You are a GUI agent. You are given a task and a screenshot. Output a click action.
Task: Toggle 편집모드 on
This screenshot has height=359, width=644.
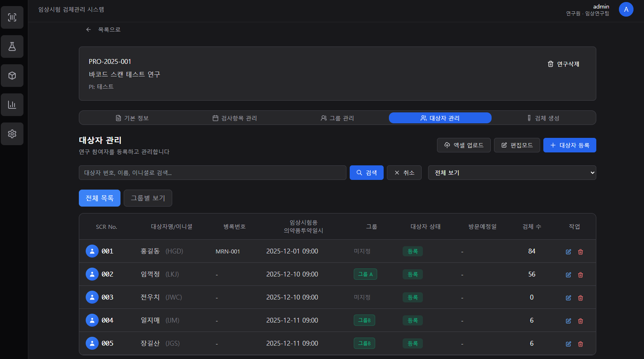[x=517, y=145]
